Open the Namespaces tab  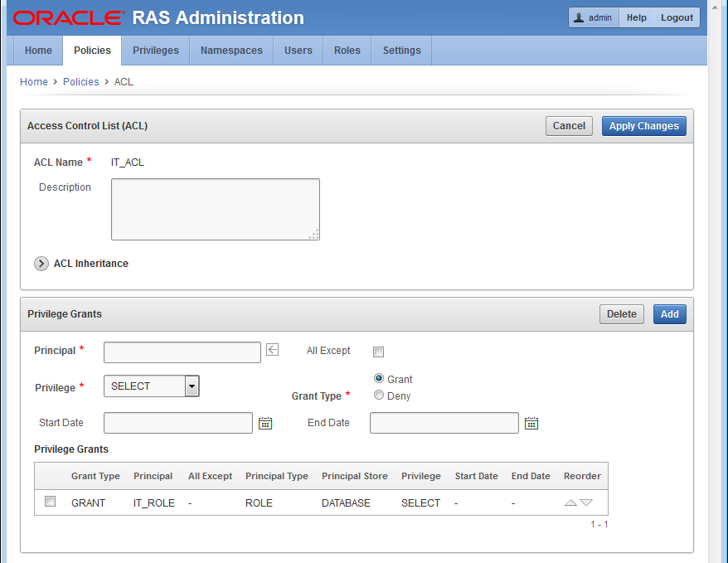(231, 51)
